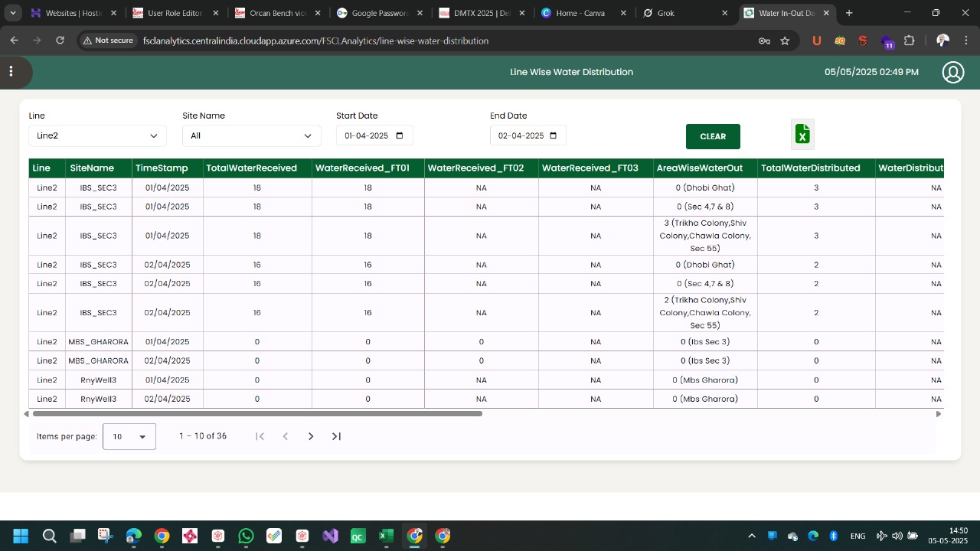Launch Excel from the taskbar

tap(386, 536)
